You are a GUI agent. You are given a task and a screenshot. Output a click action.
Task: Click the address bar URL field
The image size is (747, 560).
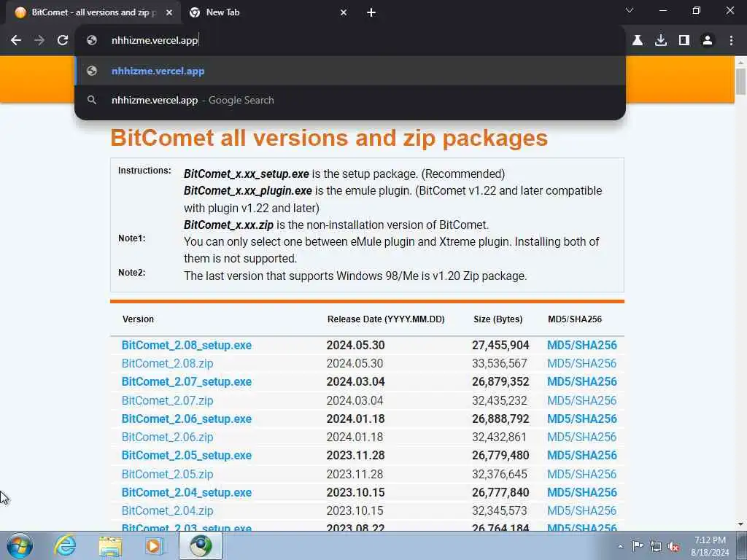click(349, 40)
